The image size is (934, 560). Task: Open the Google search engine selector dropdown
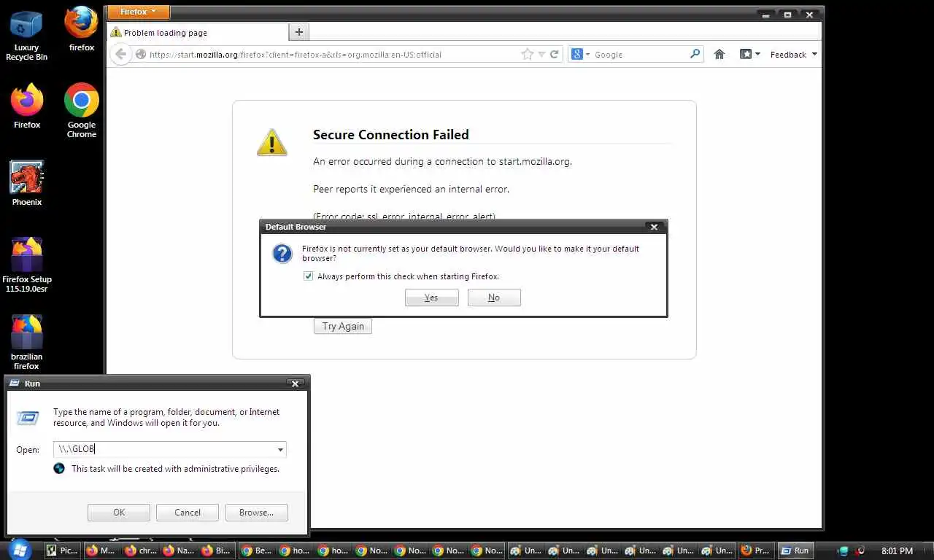pyautogui.click(x=581, y=54)
